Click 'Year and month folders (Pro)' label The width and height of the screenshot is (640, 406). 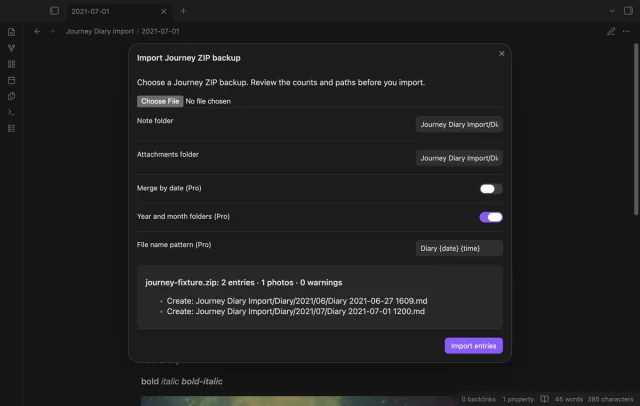183,216
